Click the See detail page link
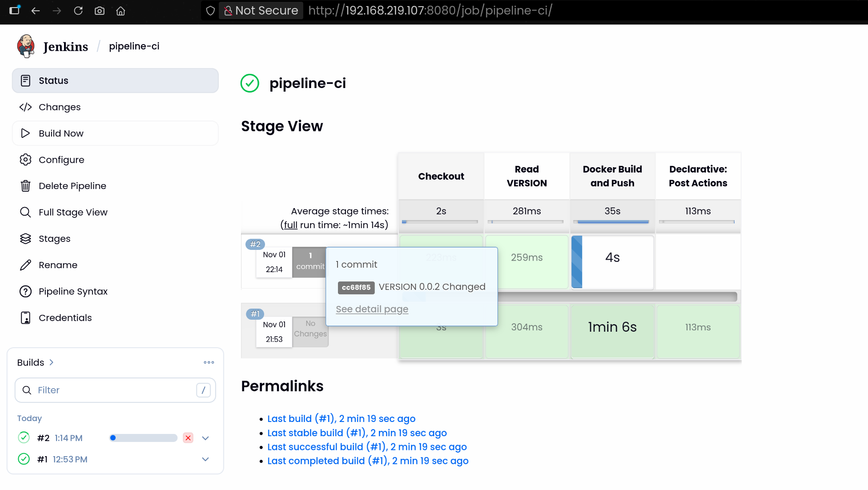 [x=372, y=309]
